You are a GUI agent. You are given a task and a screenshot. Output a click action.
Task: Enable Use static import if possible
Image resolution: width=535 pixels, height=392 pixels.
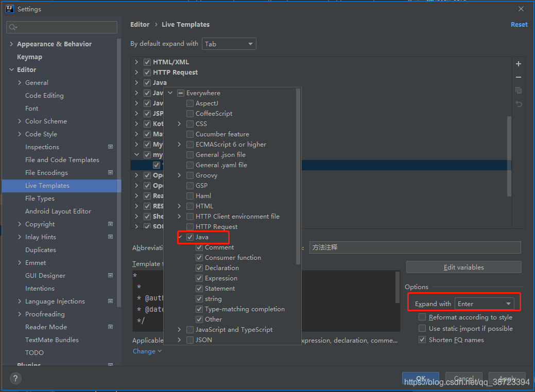click(x=422, y=328)
